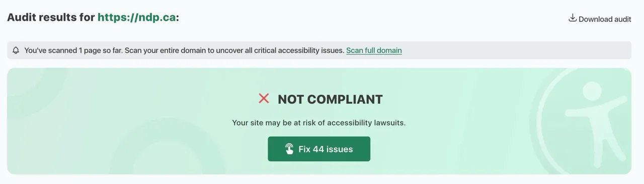Open the Scan full domain link
Screen dimensions: 644x184
point(374,50)
